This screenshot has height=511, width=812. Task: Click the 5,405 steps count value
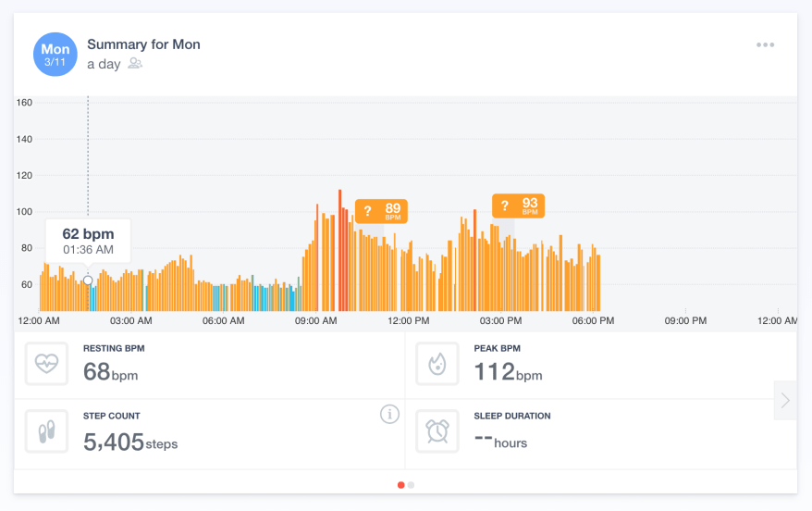(129, 442)
